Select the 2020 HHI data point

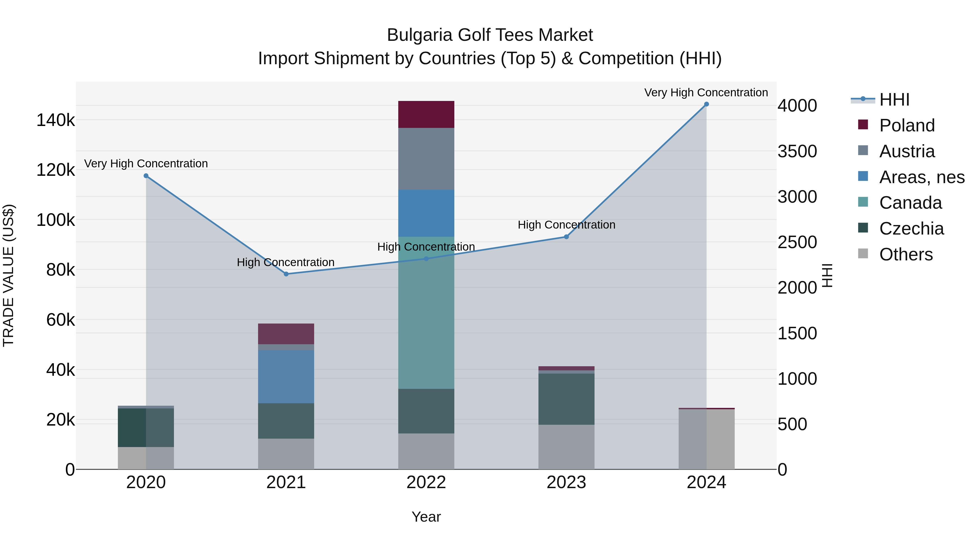click(146, 176)
